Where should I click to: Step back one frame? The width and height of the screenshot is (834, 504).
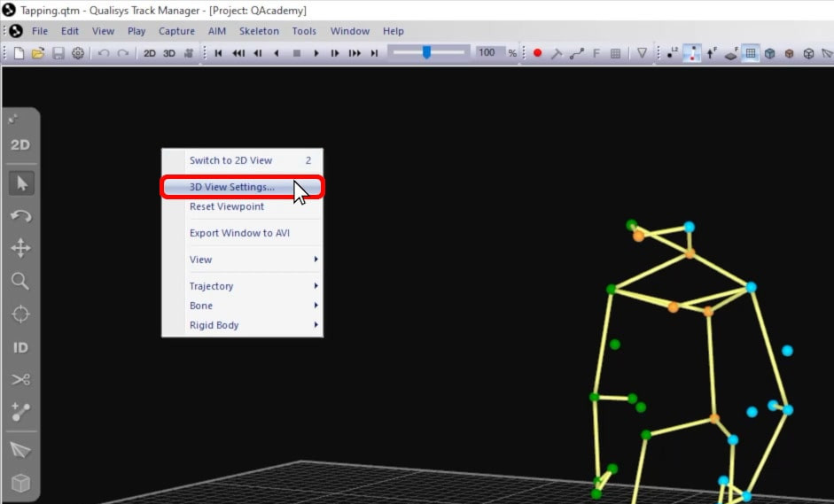coord(258,53)
